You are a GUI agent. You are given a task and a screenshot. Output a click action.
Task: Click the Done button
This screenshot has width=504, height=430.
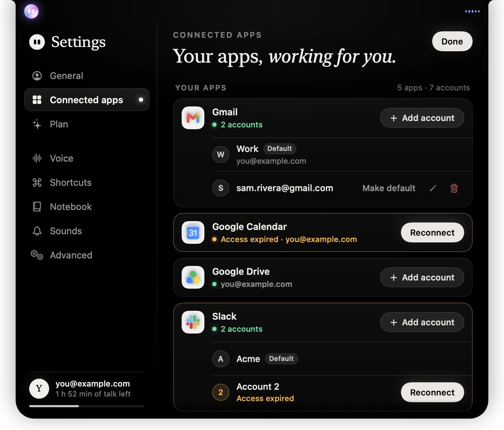pyautogui.click(x=452, y=41)
